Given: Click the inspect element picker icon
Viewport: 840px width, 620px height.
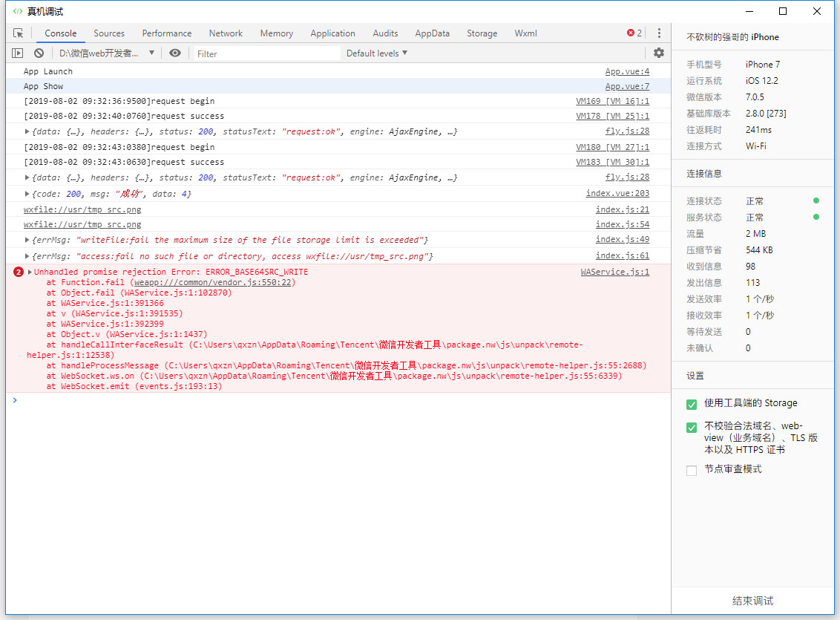Looking at the screenshot, I should pos(19,33).
